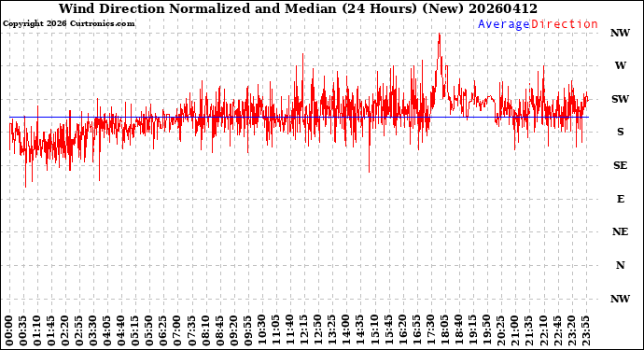This screenshot has height=350, width=644.
Task: Click the 02:20 time axis label
Action: coord(65,330)
